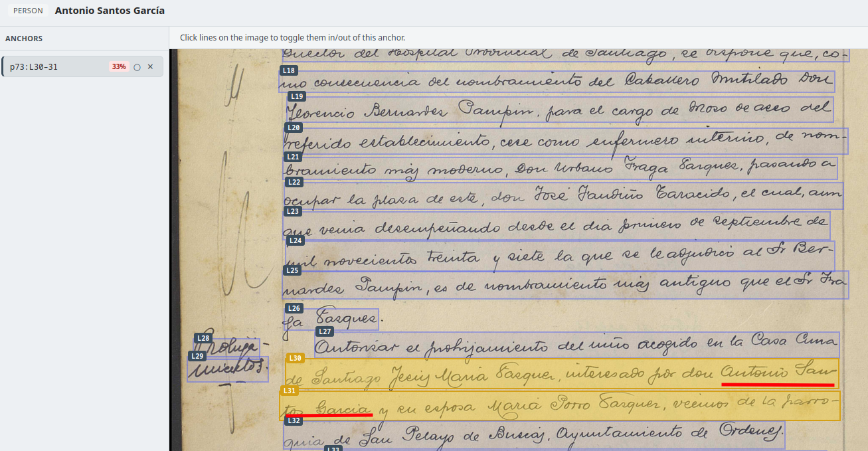This screenshot has height=451, width=868.
Task: Toggle the circle marker on anchor p73:L30–31
Action: tap(137, 67)
